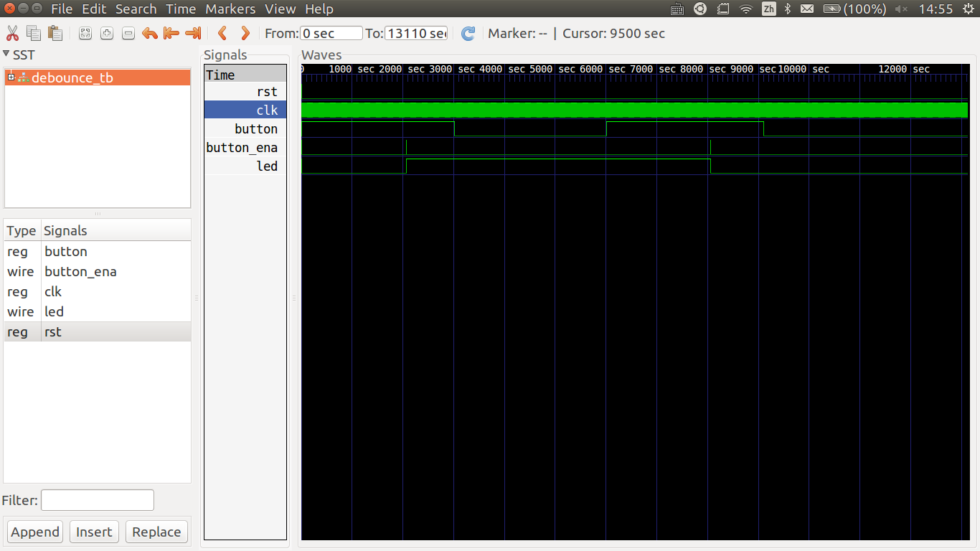The height and width of the screenshot is (551, 980).
Task: Expand the debounce_tb tree node
Action: 11,77
